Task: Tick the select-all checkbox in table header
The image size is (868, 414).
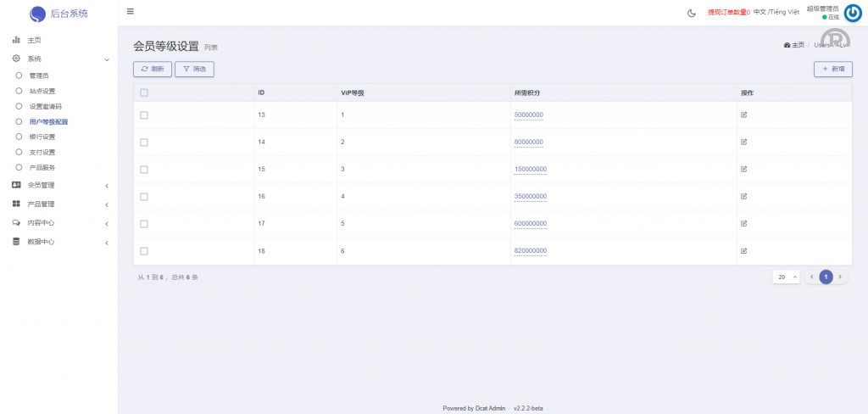Action: pyautogui.click(x=144, y=92)
